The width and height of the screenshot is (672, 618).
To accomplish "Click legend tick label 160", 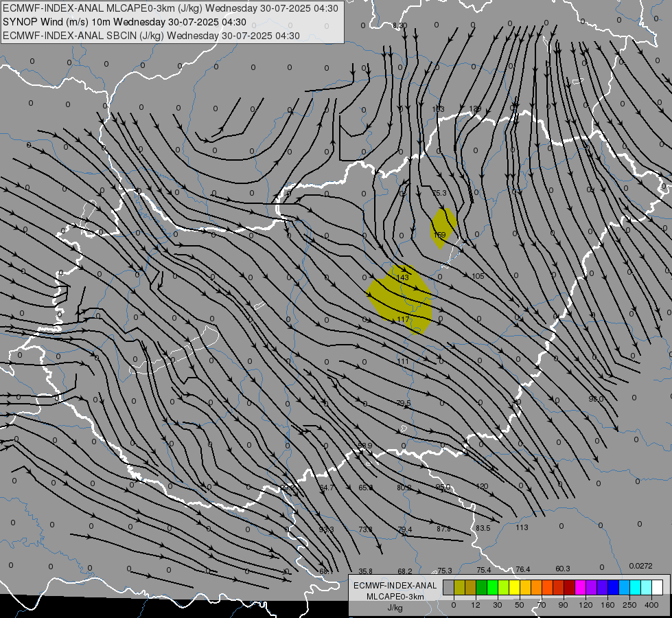I will tap(607, 605).
